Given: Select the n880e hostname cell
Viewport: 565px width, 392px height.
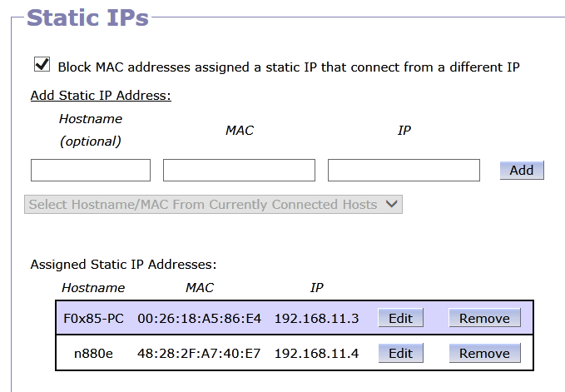Looking at the screenshot, I should 93,354.
